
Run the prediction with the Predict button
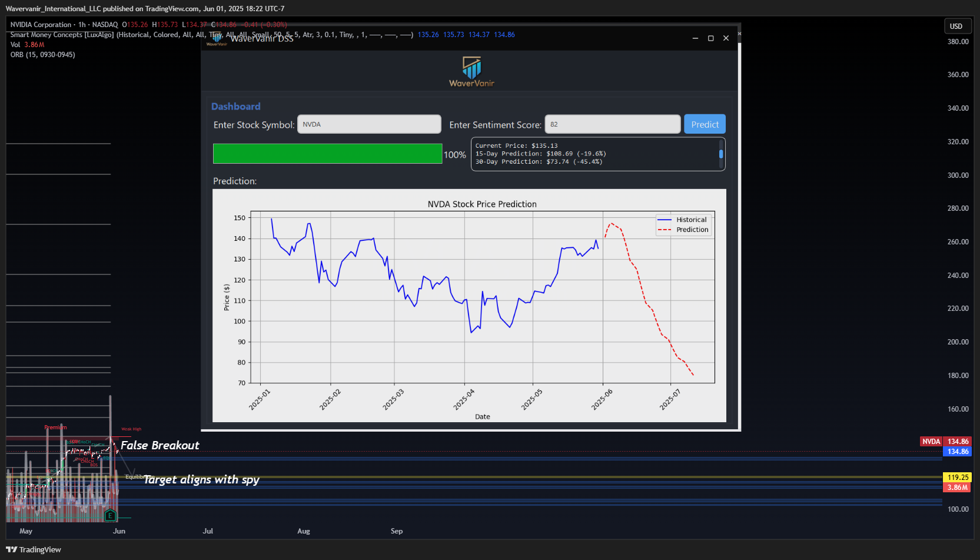click(x=705, y=124)
